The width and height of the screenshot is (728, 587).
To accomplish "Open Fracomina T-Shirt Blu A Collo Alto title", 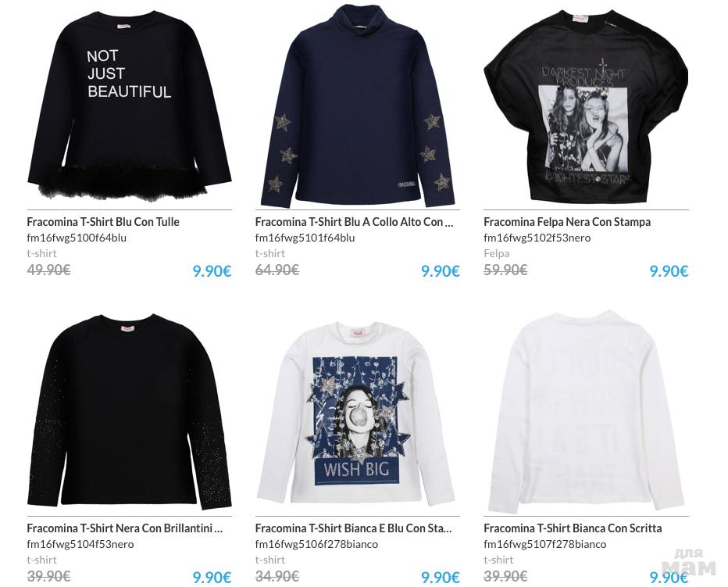I will click(355, 222).
